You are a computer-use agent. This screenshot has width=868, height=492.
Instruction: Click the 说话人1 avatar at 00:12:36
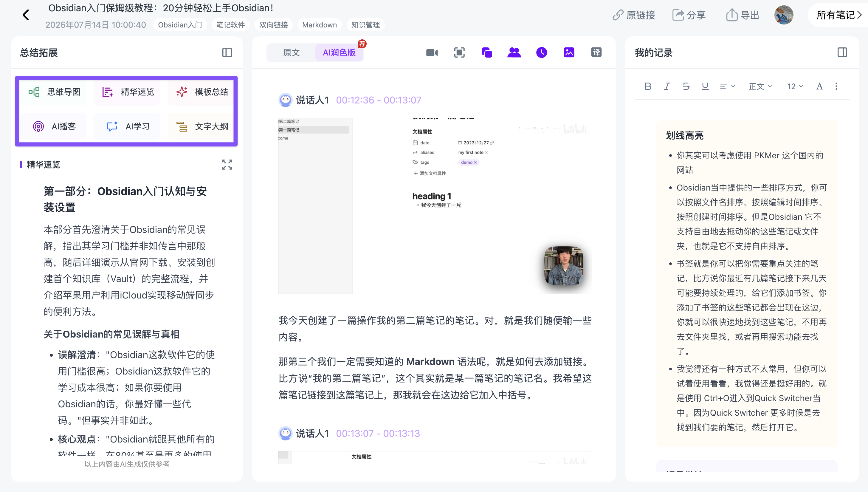pos(285,100)
